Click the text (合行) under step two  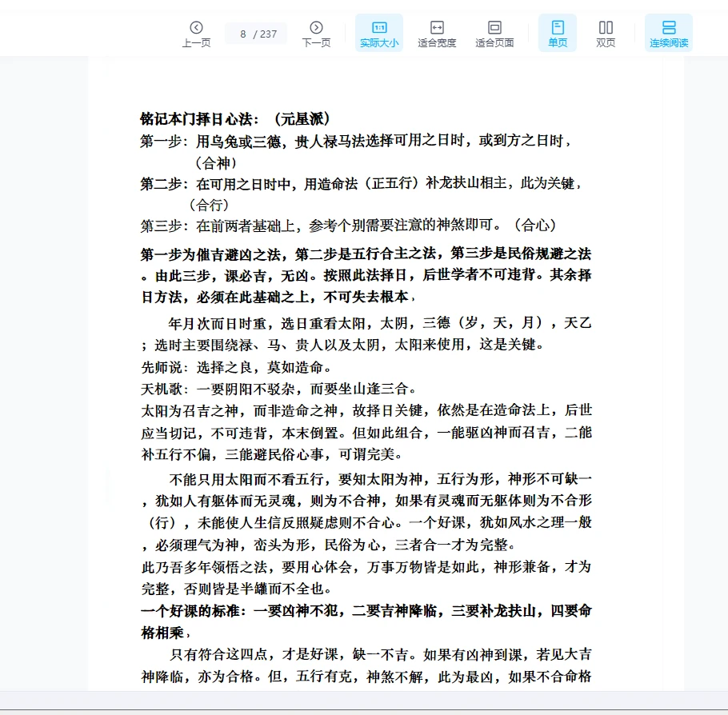click(209, 205)
